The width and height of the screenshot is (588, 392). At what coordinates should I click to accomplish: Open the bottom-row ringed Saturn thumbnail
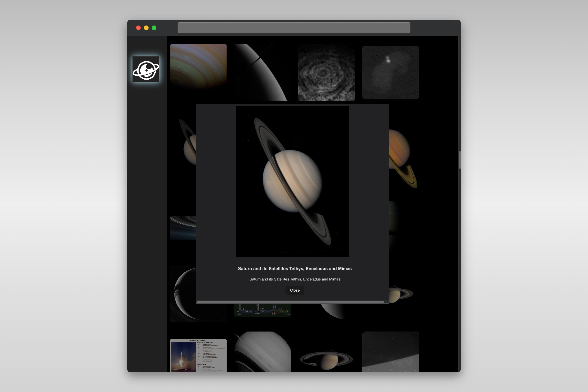(327, 359)
